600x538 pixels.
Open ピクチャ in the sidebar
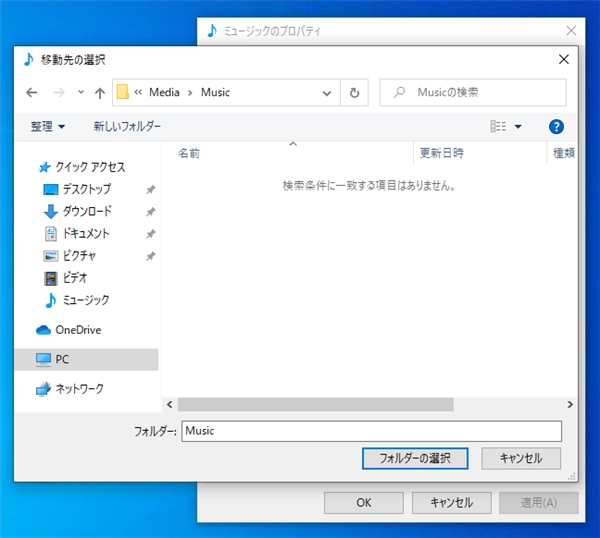(79, 256)
